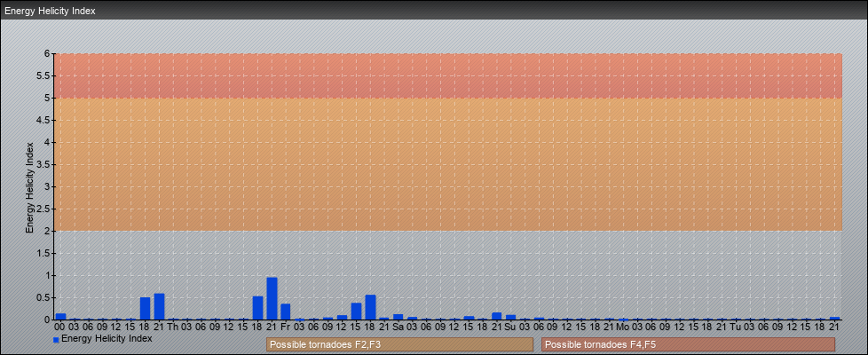Select the Possible tornadoes F4,F5 legend box
Viewport: 868px width, 355px height.
(688, 344)
